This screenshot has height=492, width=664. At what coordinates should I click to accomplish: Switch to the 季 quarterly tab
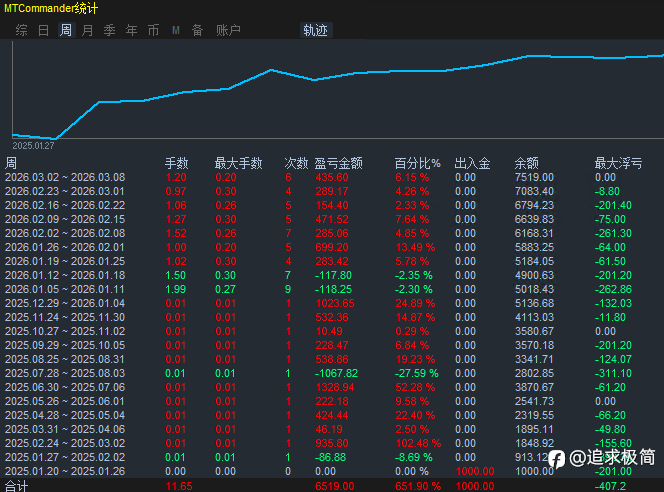[x=109, y=30]
